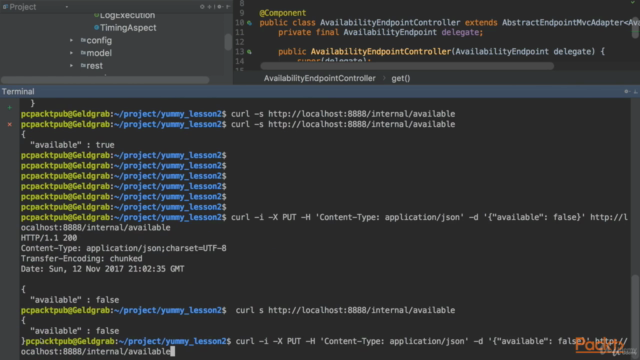Viewport: 640px width, 360px height.
Task: Hide the Terminal tool window
Action: click(x=636, y=91)
